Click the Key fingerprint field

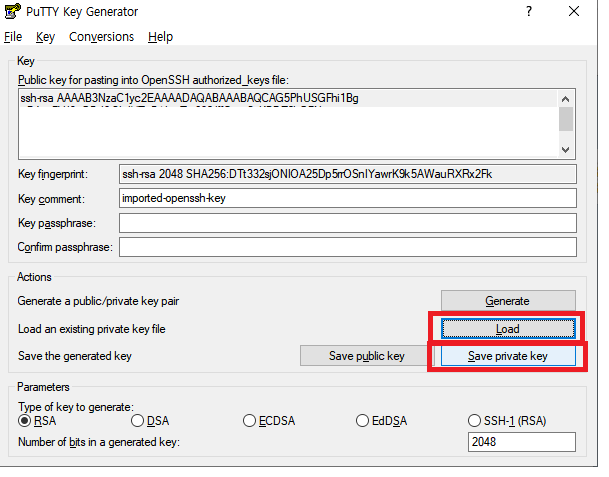click(348, 174)
